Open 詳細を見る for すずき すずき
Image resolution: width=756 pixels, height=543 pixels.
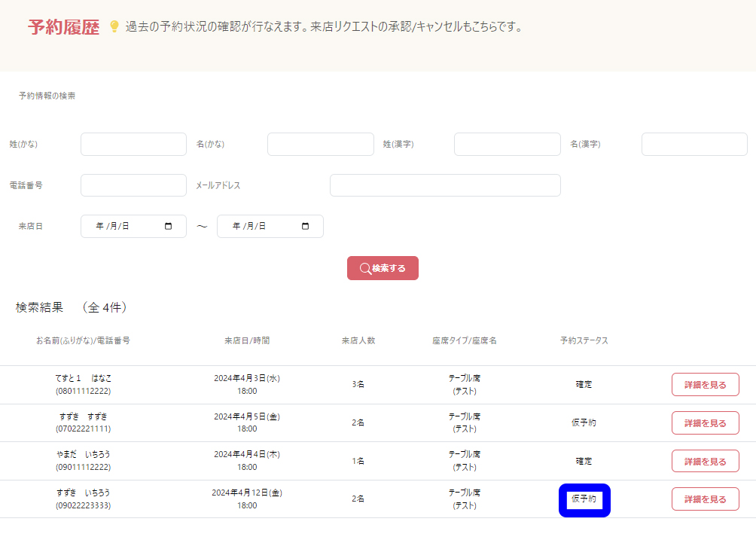pos(705,423)
